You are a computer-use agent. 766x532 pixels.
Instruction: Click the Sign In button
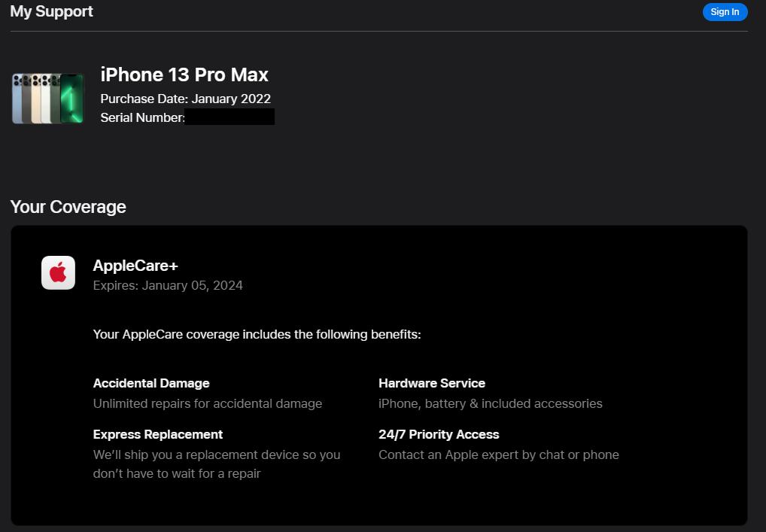pyautogui.click(x=725, y=12)
